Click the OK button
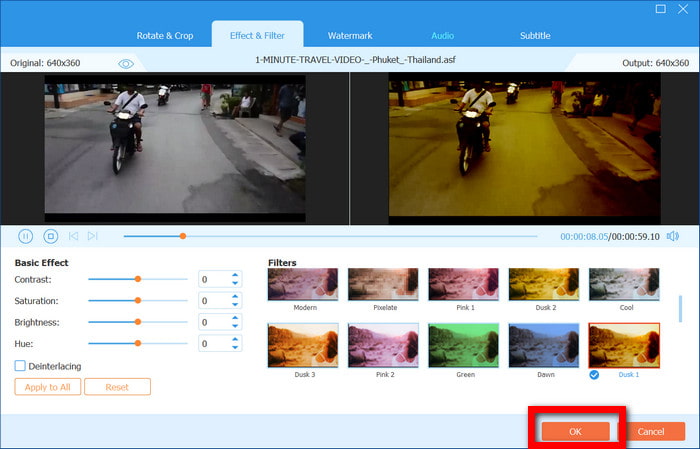The image size is (700, 449). tap(575, 431)
